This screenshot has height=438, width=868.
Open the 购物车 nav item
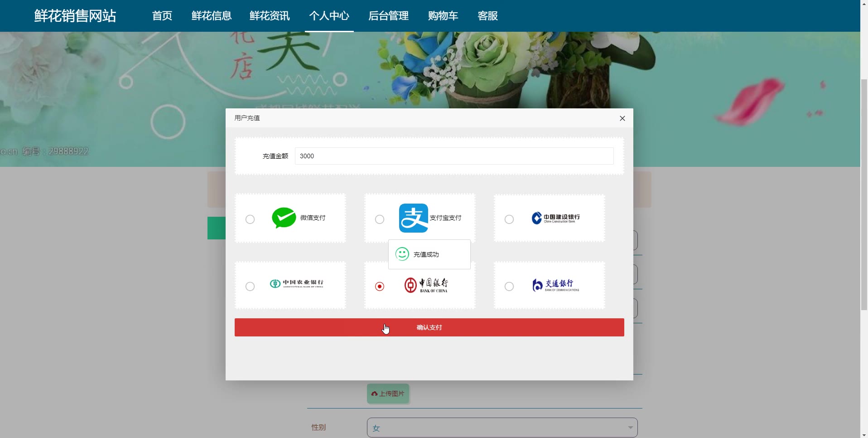point(443,16)
